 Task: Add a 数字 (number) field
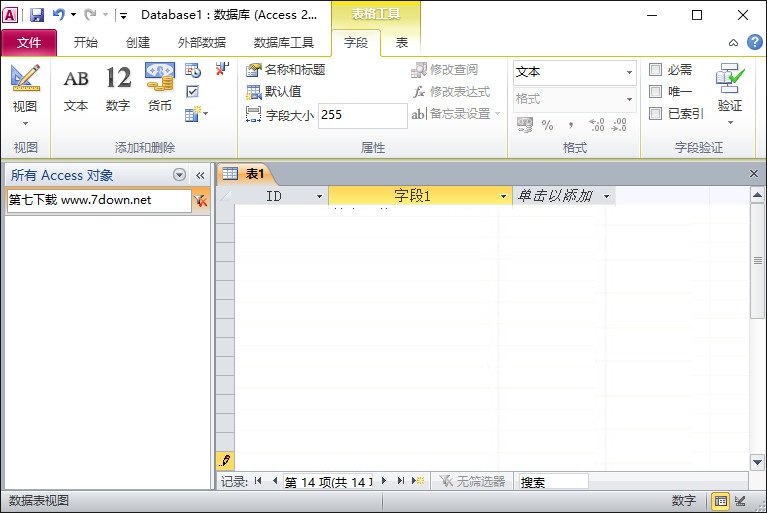[118, 88]
